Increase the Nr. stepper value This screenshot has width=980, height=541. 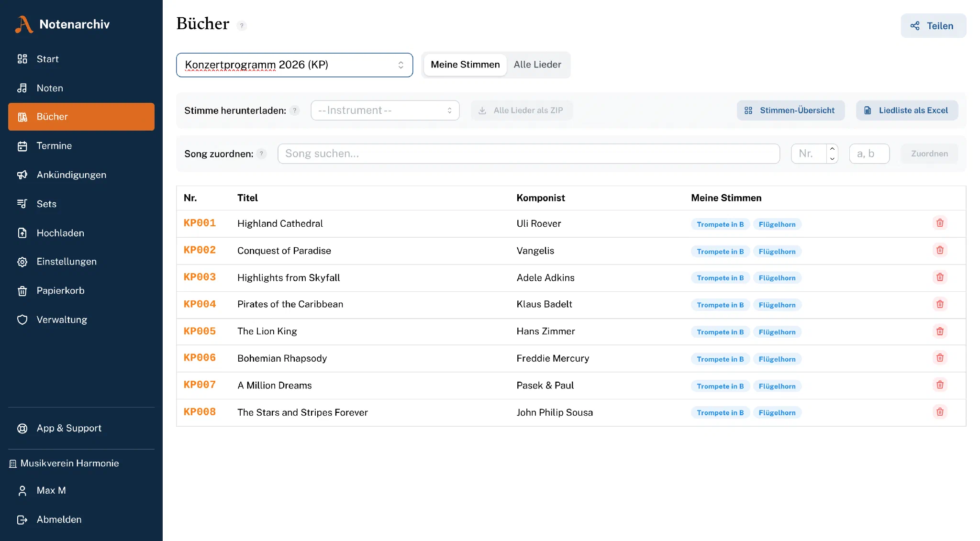(x=832, y=149)
